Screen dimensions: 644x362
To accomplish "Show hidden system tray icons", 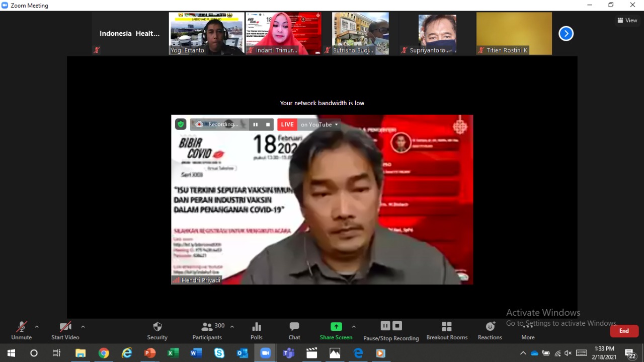I will pyautogui.click(x=523, y=353).
